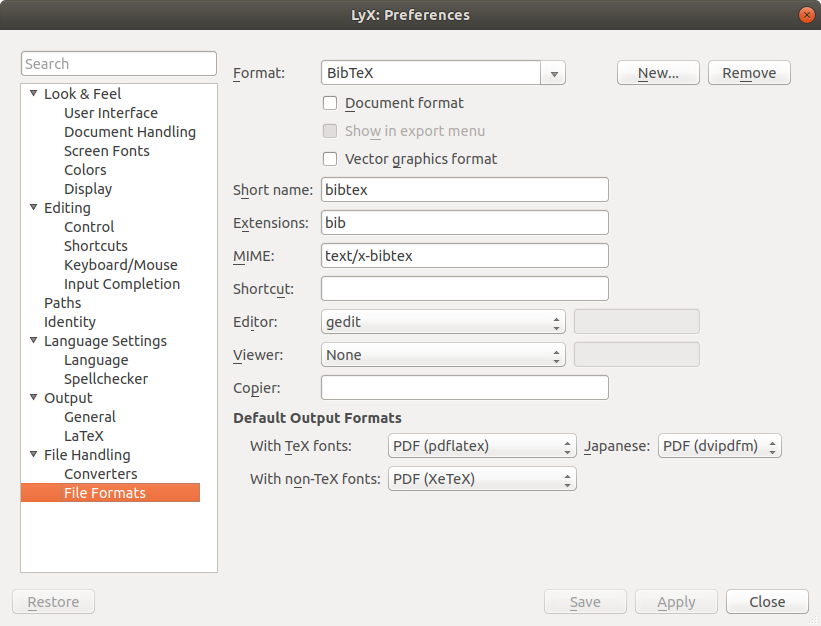Screen dimensions: 821x626
Task: Select the Paths preferences entry
Action: [63, 303]
